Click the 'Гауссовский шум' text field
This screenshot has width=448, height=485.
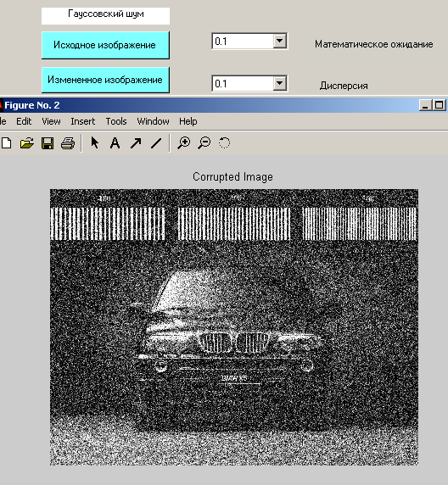pyautogui.click(x=105, y=16)
